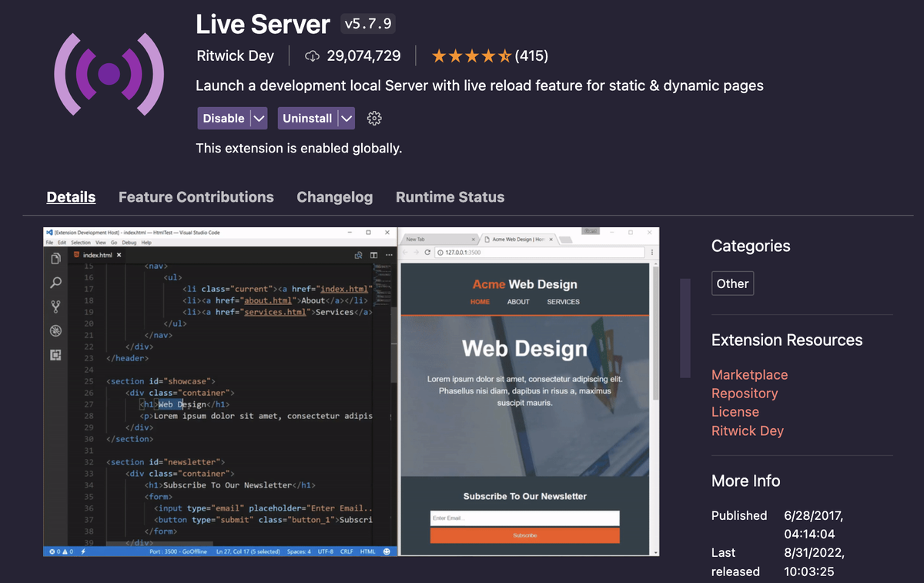The image size is (924, 583).
Task: Click the details page vertical scrollbar
Action: click(x=685, y=328)
